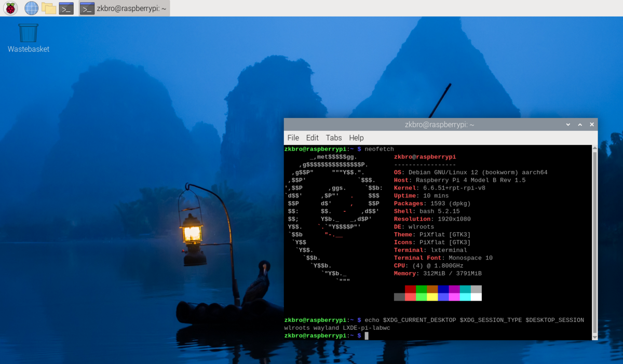Open the Help menu in terminal
Screen dimensions: 623x364
(x=356, y=138)
